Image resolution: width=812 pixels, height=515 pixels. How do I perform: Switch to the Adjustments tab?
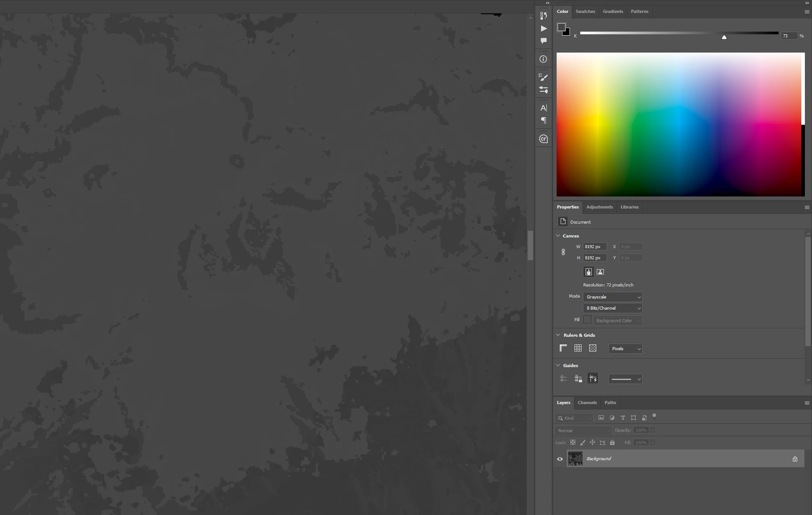(599, 207)
